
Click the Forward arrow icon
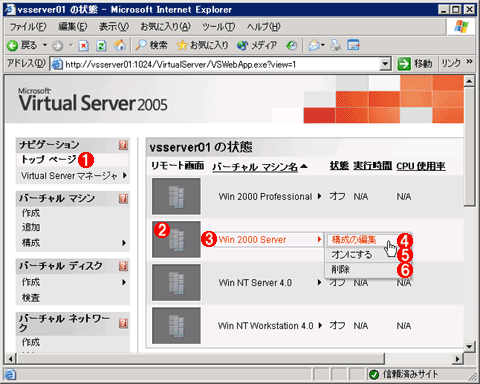click(x=57, y=45)
